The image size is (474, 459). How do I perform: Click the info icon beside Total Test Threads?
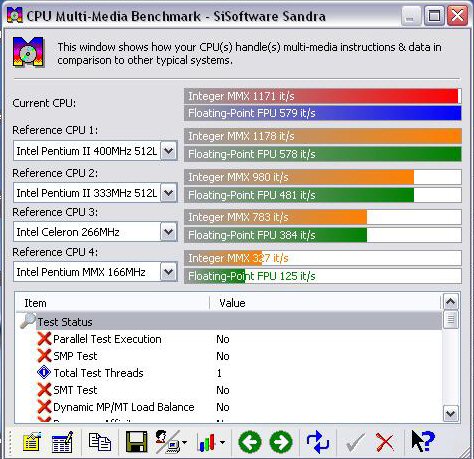(44, 372)
